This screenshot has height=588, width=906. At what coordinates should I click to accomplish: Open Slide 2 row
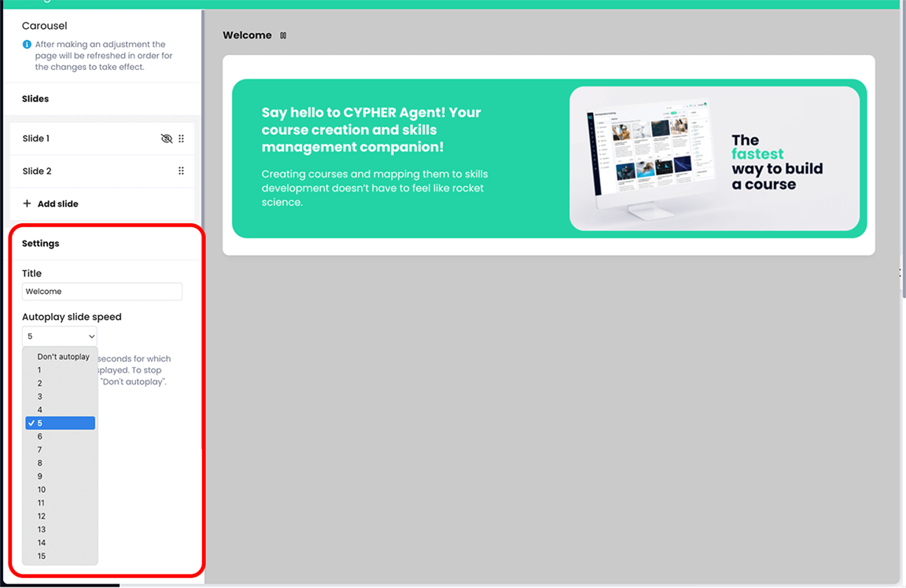[101, 171]
